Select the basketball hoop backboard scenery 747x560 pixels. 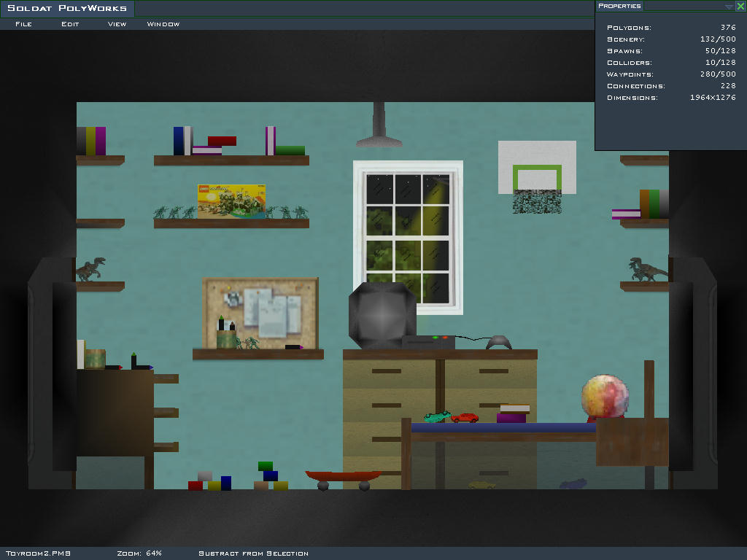pos(537,167)
